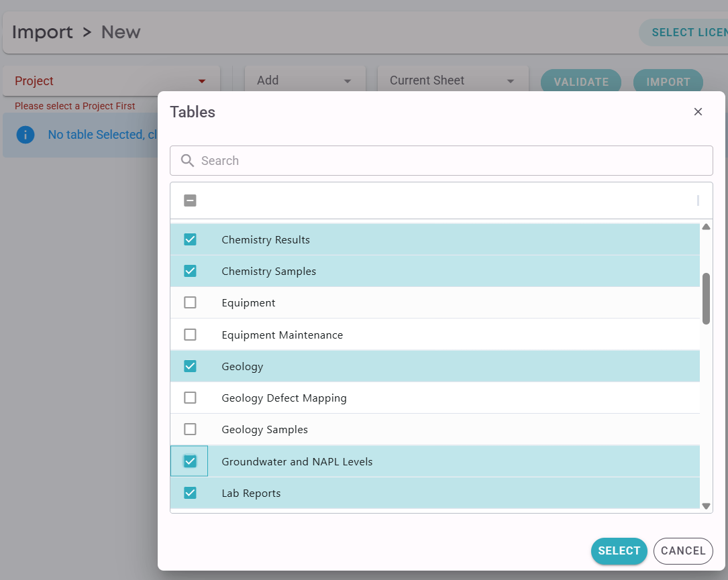Click the 'Geology Defect Mapping' row text
This screenshot has height=580, width=728.
(x=284, y=398)
